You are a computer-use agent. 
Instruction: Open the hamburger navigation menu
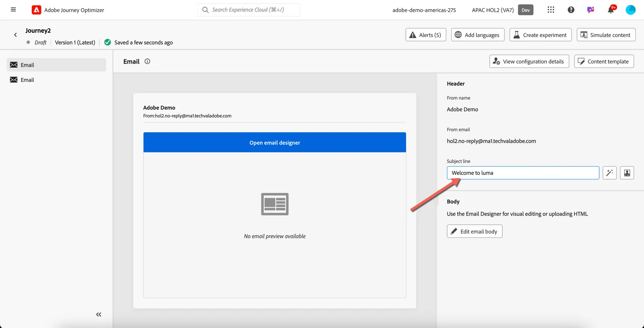click(x=13, y=10)
